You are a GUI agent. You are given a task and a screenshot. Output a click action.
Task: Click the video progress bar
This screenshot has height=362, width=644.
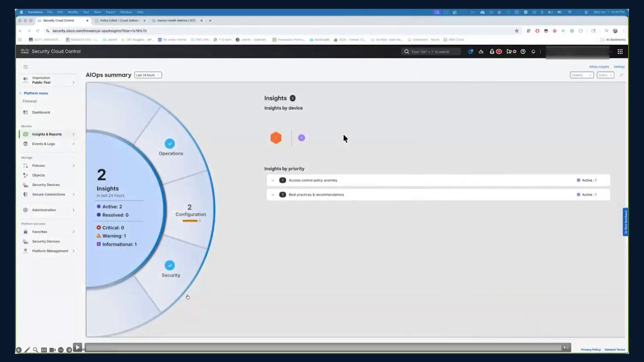point(323,348)
